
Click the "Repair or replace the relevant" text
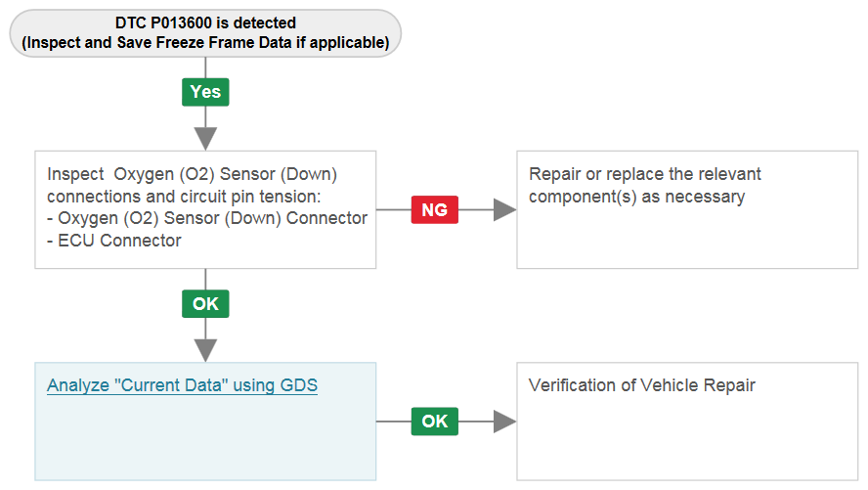[645, 174]
